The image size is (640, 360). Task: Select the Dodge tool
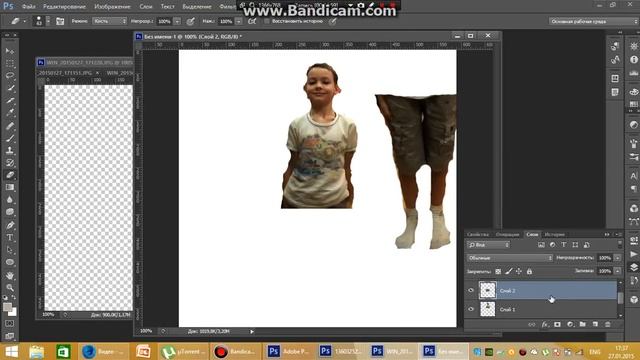click(10, 212)
